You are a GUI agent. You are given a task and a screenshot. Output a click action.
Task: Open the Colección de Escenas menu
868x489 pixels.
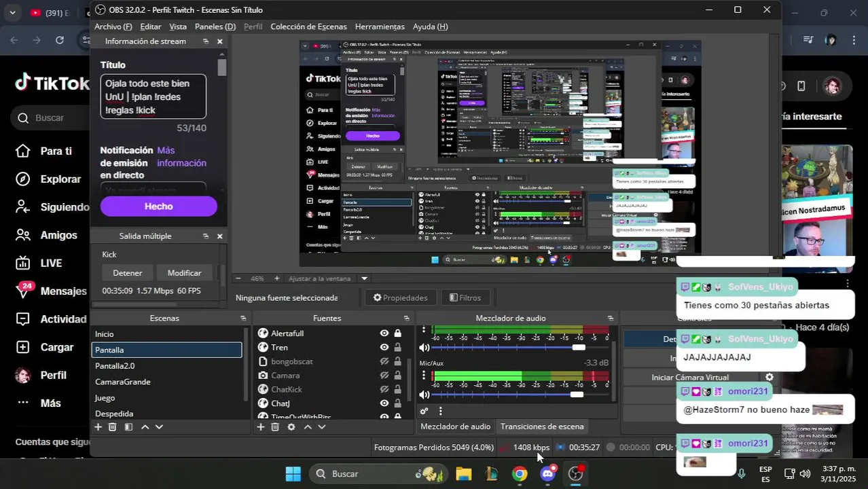[308, 26]
